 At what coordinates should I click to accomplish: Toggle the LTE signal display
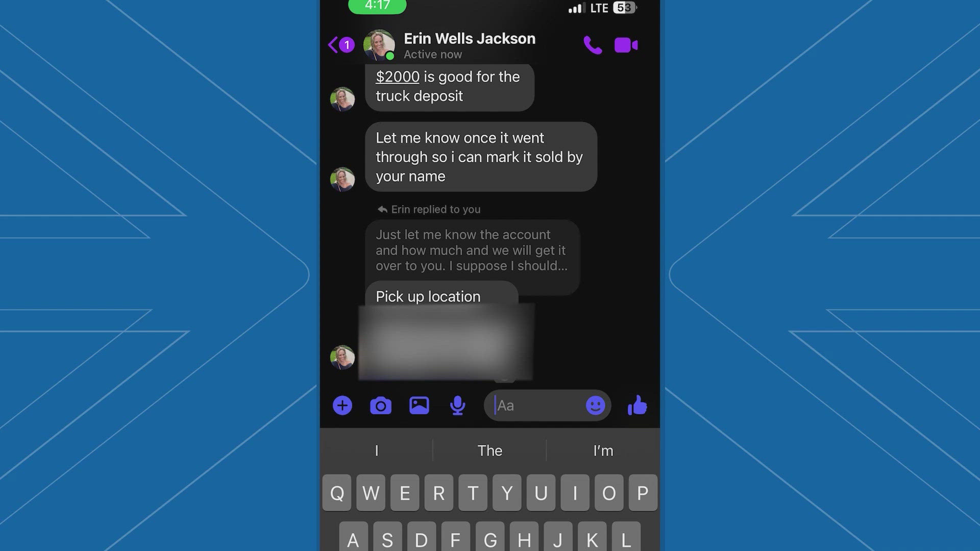[599, 8]
